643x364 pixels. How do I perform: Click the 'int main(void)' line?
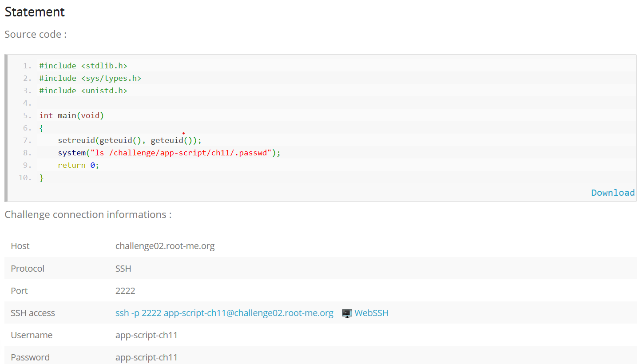tap(71, 115)
